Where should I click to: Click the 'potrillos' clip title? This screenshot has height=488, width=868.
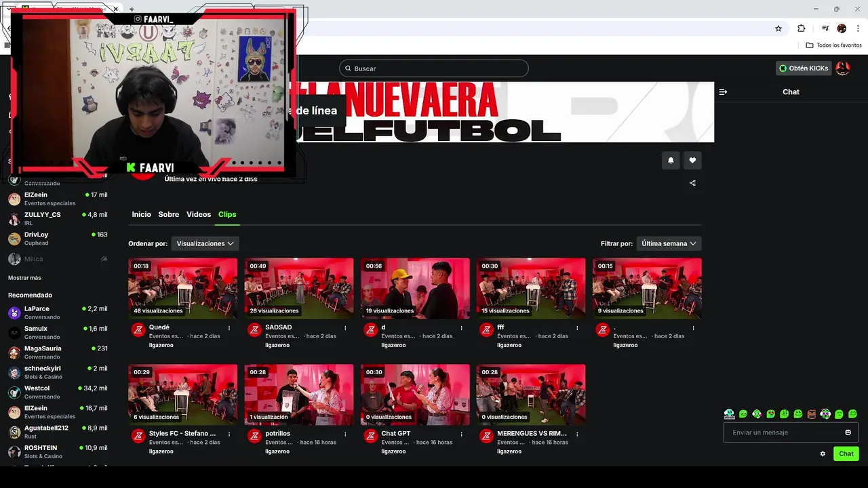pos(277,434)
